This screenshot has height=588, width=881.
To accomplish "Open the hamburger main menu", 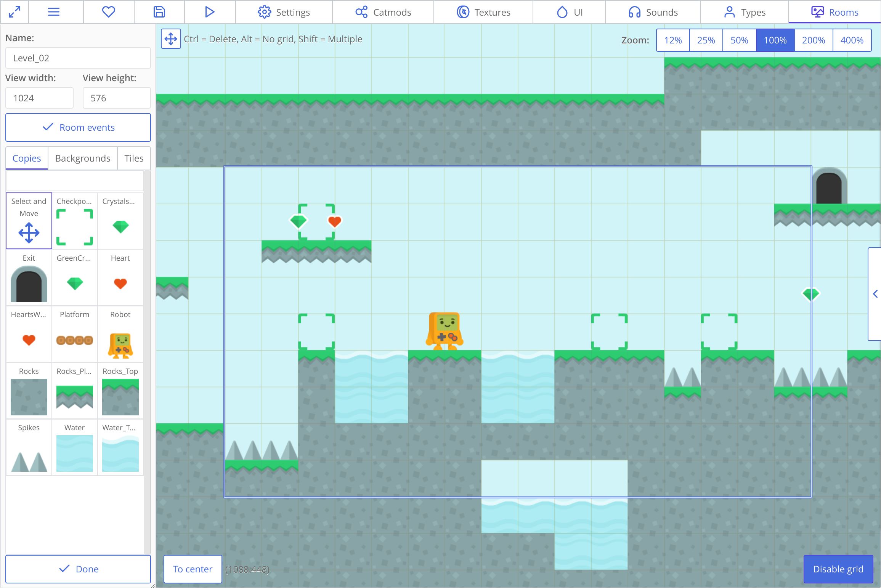I will tap(54, 12).
